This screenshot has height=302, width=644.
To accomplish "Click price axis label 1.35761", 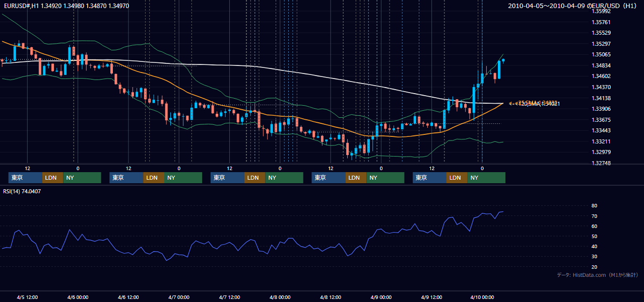I will pyautogui.click(x=602, y=22).
